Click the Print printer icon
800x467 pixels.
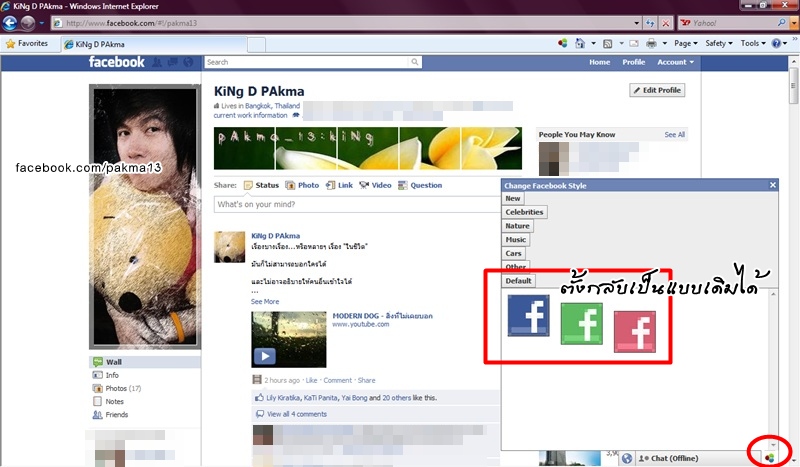652,44
